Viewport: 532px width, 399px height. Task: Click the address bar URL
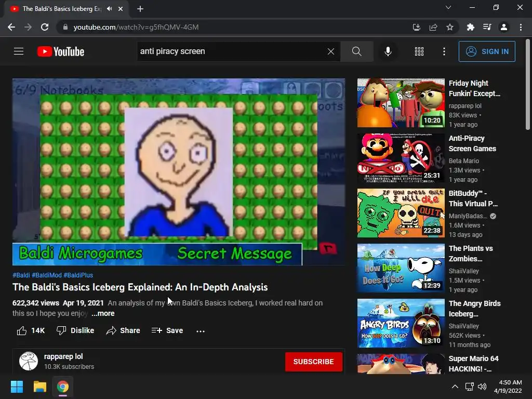(x=136, y=27)
